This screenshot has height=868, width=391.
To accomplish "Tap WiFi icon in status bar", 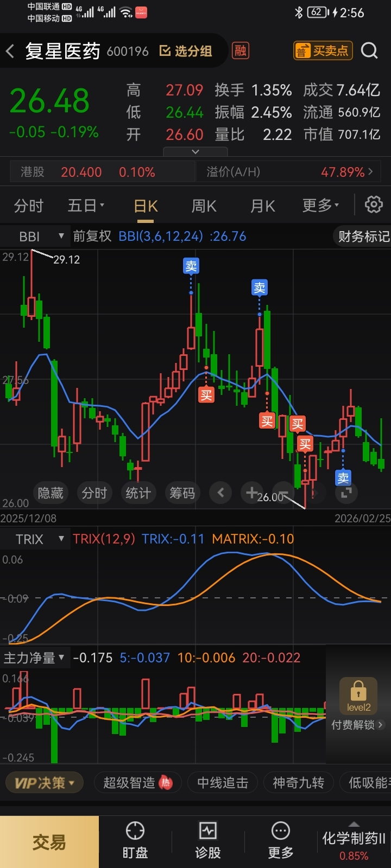I will 127,12.
